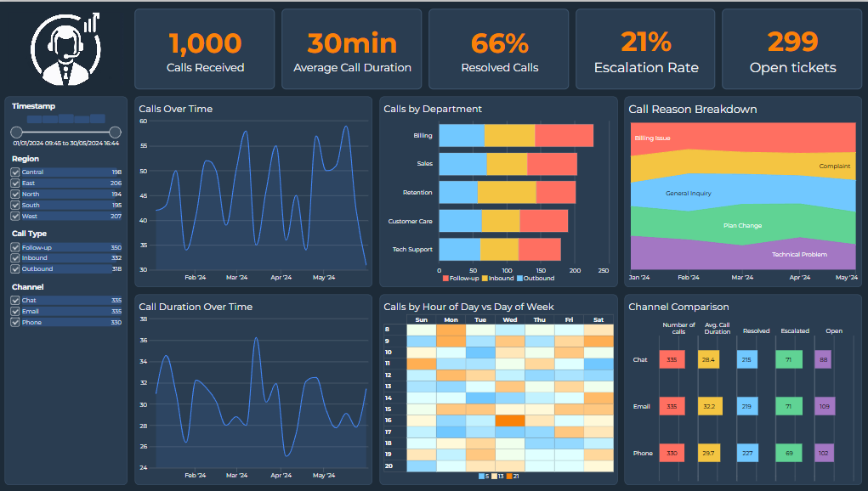Click the Calls Over Time chart title
Screen dimensions: 868x491
coord(175,109)
